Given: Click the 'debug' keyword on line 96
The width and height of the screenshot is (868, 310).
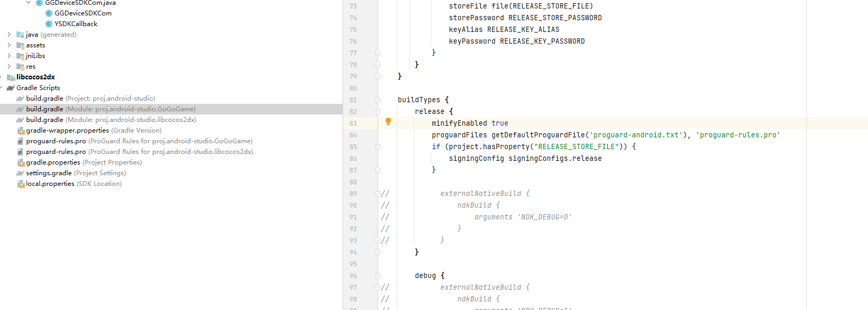Looking at the screenshot, I should click(425, 275).
